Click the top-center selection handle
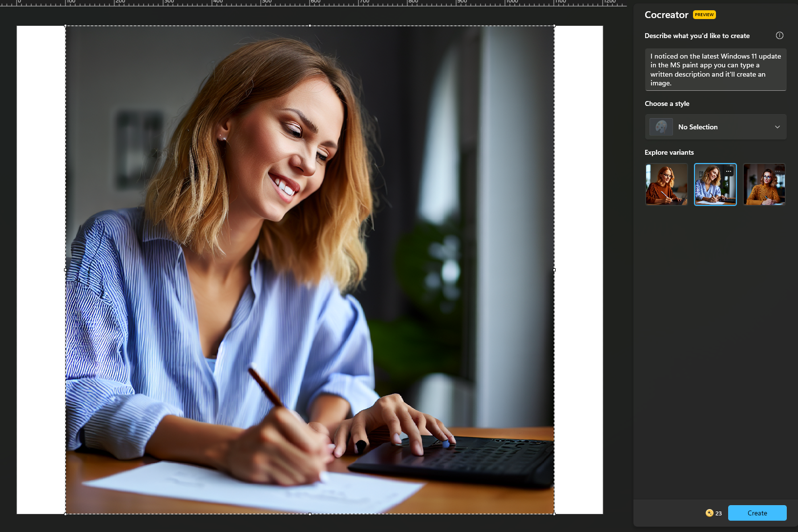 tap(310, 26)
